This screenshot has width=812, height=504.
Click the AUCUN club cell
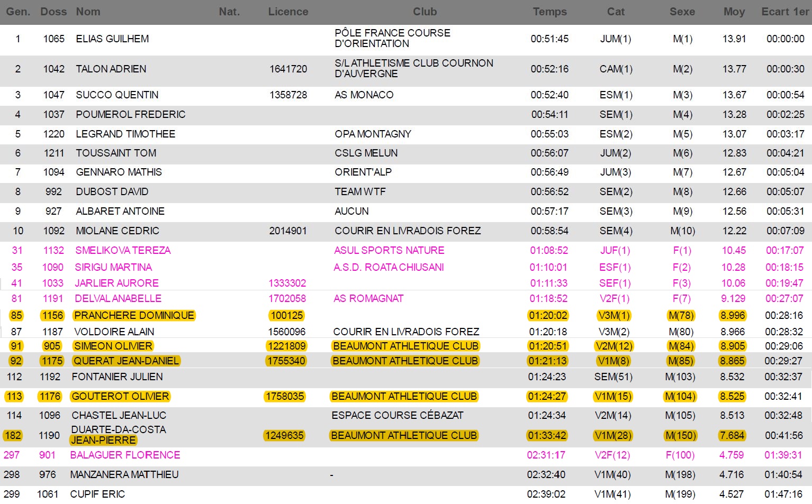[x=351, y=211]
